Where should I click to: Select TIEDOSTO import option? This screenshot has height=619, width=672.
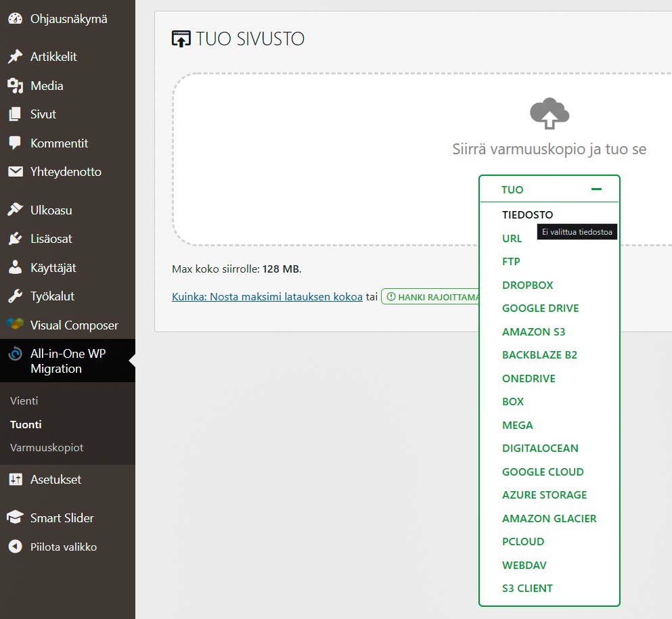coord(528,214)
